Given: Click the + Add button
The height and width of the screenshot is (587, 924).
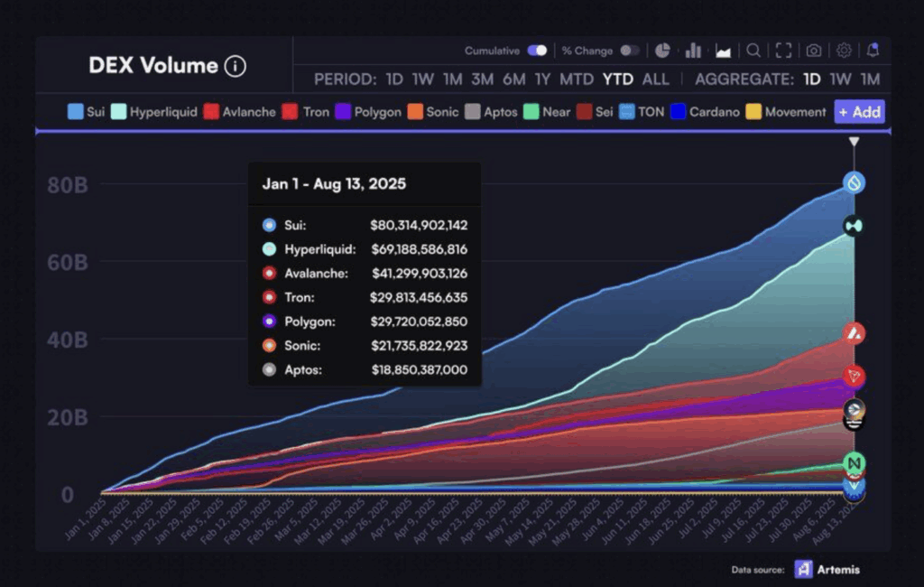Looking at the screenshot, I should pos(859,112).
